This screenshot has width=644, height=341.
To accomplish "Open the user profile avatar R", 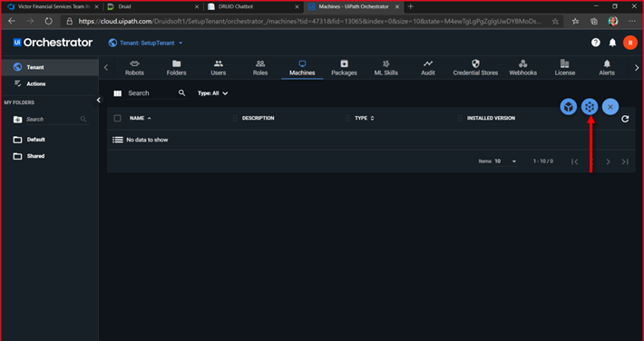I will coord(630,43).
